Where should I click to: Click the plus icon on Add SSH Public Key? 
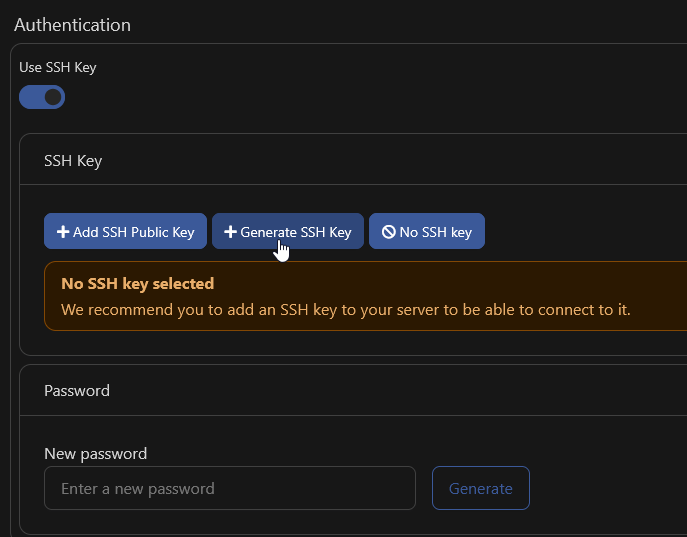pos(63,232)
